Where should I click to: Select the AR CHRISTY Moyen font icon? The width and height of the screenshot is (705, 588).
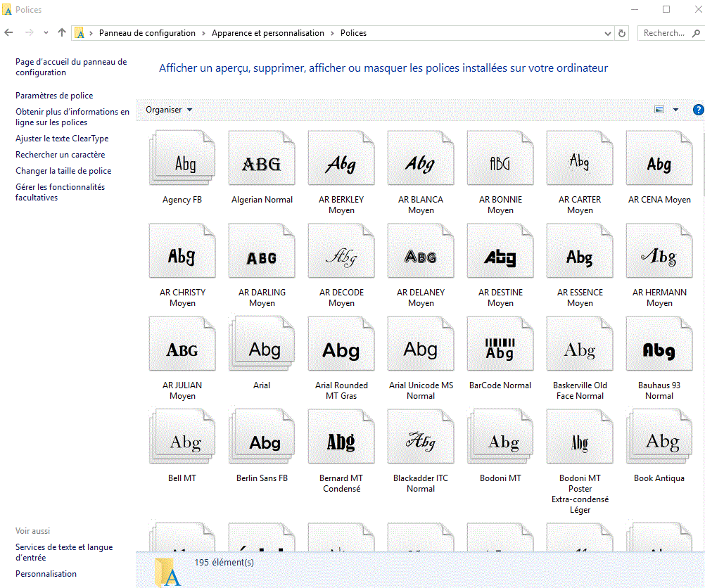tap(182, 250)
